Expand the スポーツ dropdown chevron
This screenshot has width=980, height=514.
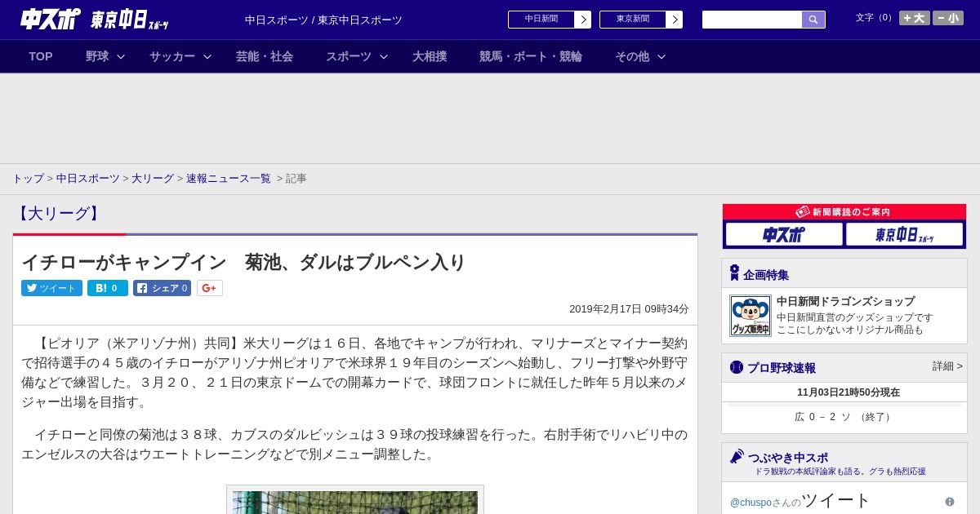point(384,56)
